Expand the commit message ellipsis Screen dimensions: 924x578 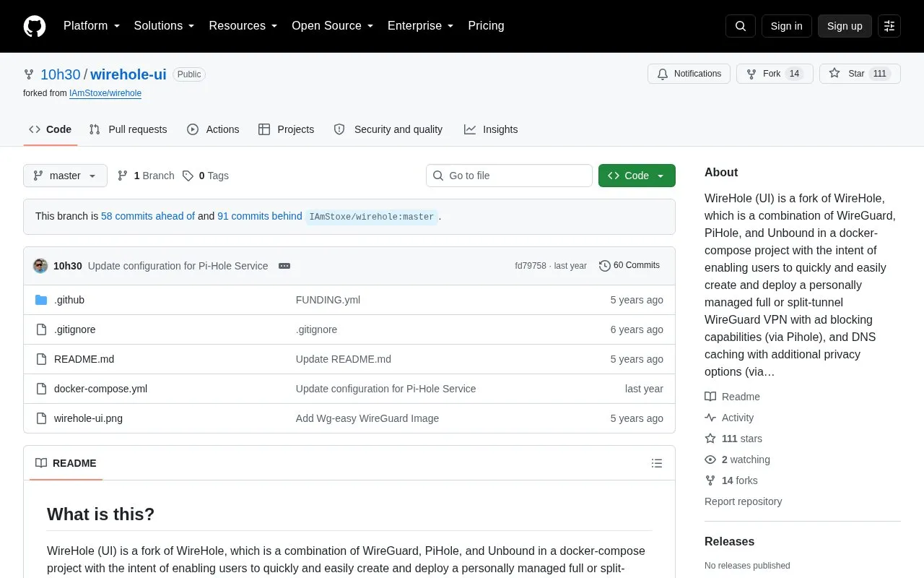tap(284, 266)
